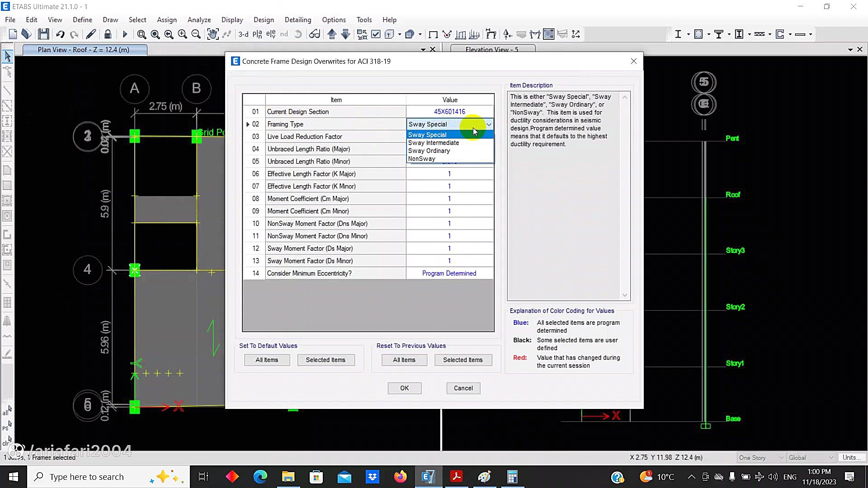Click the C-shaped section design icon

(x=780, y=34)
